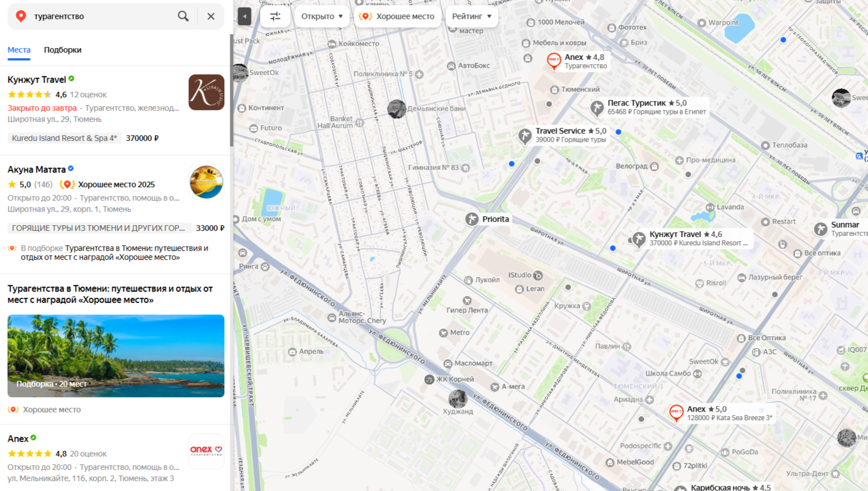
Task: Click in the турагентство search field
Action: coord(101,16)
